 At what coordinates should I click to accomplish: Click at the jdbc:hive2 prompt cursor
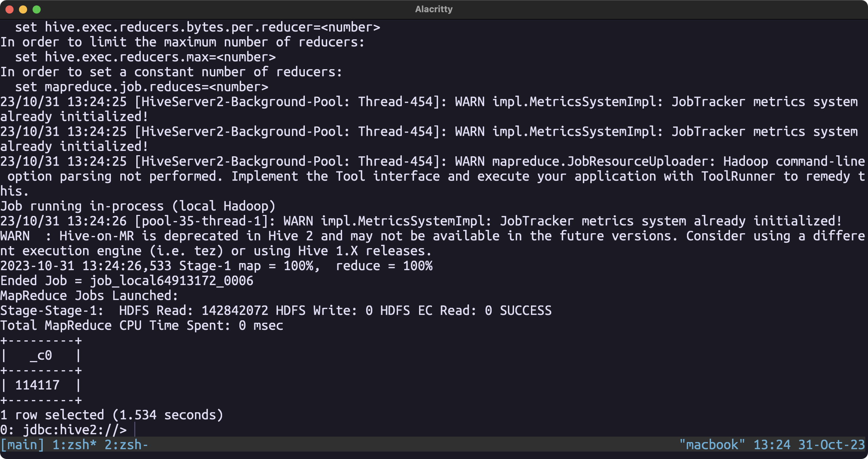click(x=135, y=430)
